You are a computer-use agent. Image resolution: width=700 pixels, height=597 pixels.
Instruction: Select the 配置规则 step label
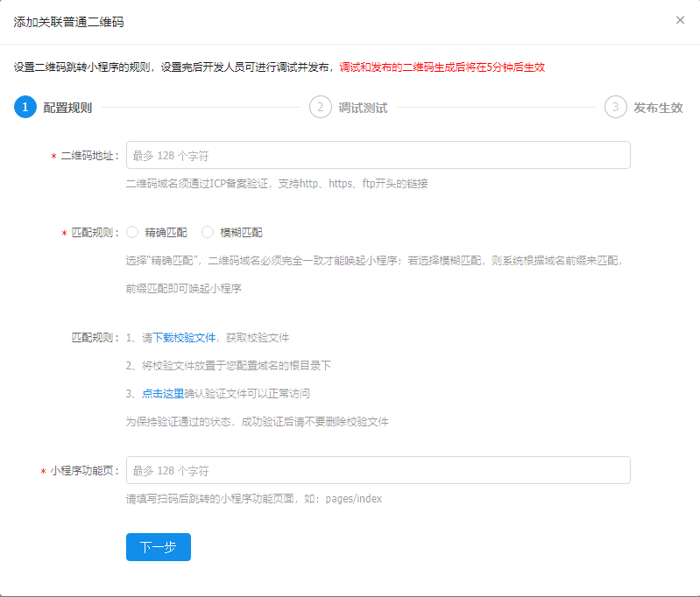67,108
